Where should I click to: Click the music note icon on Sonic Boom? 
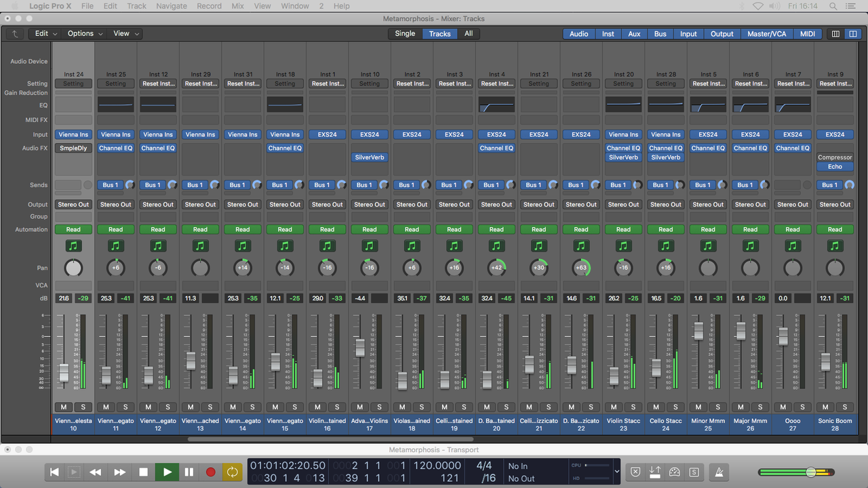tap(835, 246)
